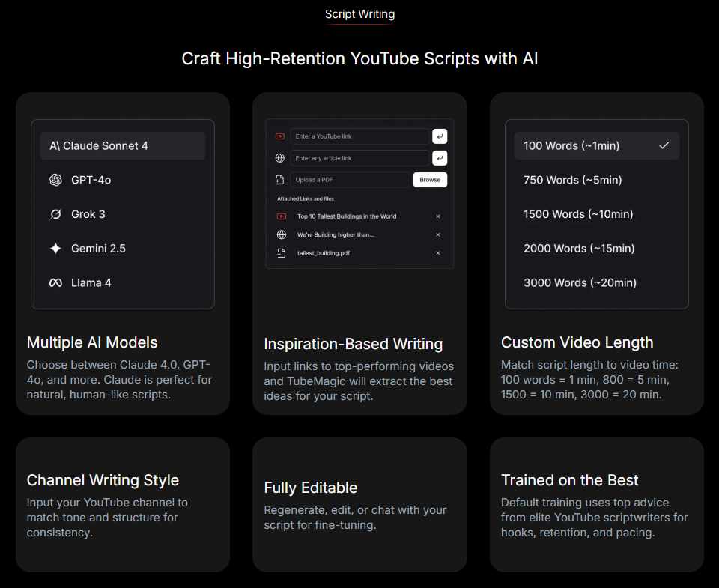Viewport: 719px width, 588px height.
Task: Submit the article link with the enter arrow
Action: [x=440, y=158]
